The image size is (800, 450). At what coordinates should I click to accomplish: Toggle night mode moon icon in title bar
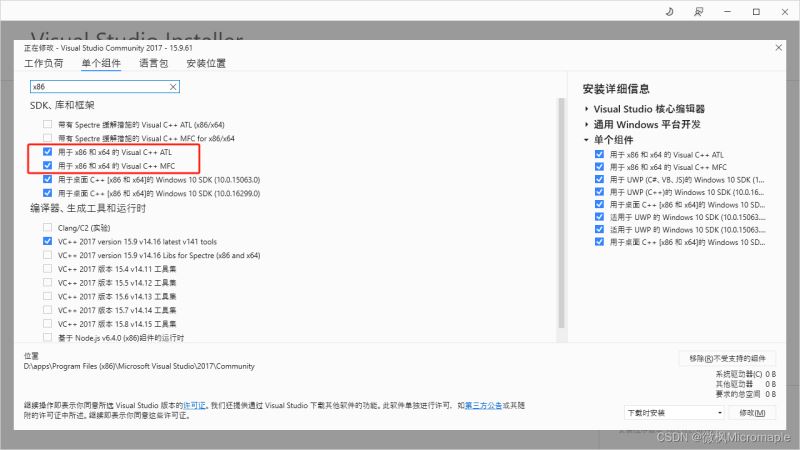point(669,11)
